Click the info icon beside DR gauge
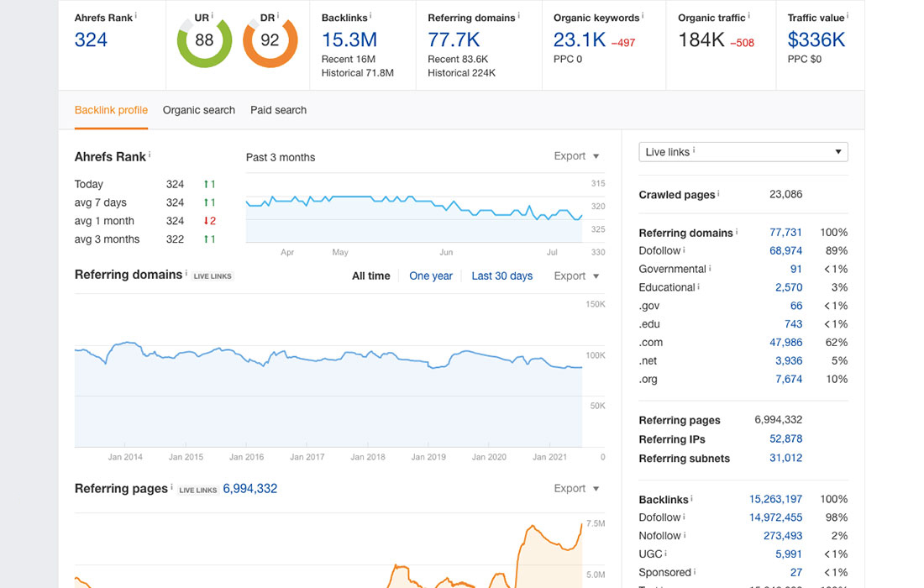This screenshot has height=588, width=924. (278, 15)
